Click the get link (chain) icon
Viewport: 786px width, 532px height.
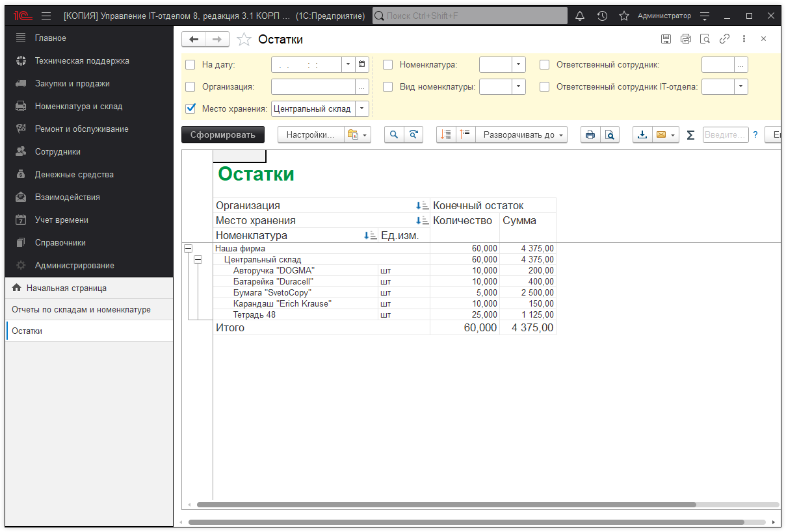tap(724, 39)
